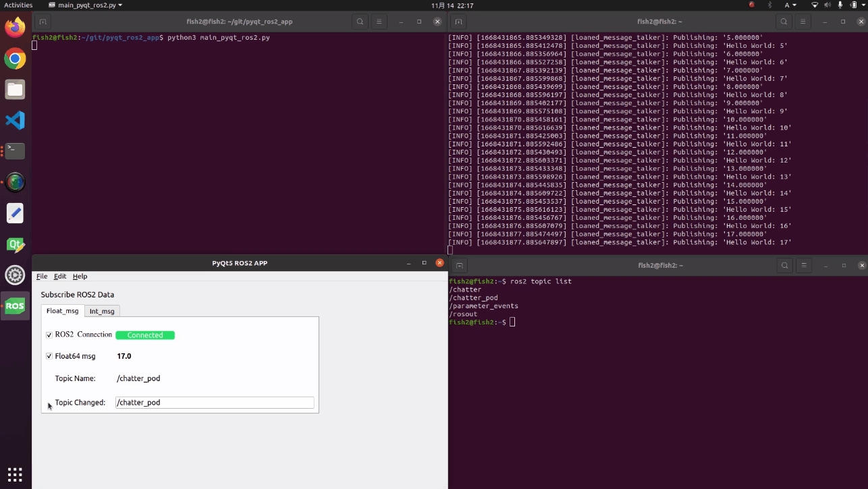Close the PyQt5 ROS2 APP window
This screenshot has height=489, width=868.
(x=440, y=263)
